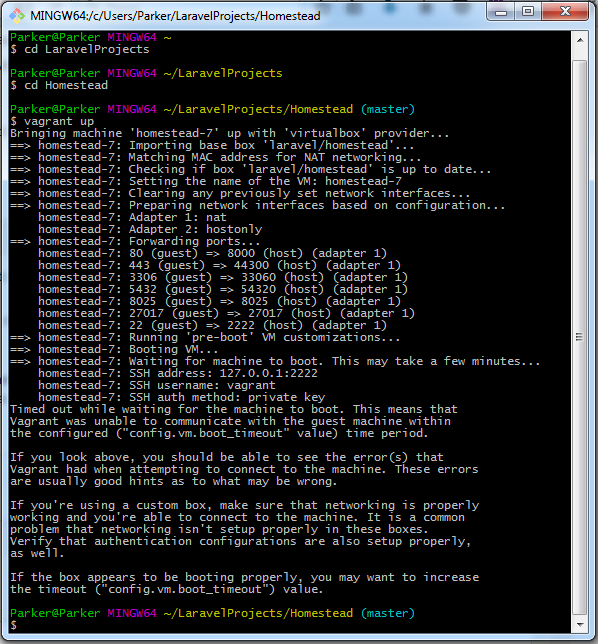The width and height of the screenshot is (598, 644).
Task: Click the first 'config.vm.boot_timeout' value line
Action: coord(219,433)
